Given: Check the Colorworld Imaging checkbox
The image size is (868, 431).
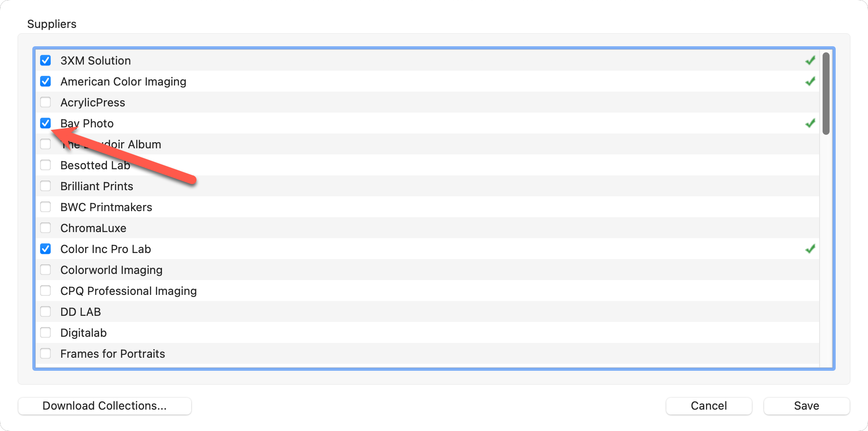Looking at the screenshot, I should click(45, 270).
